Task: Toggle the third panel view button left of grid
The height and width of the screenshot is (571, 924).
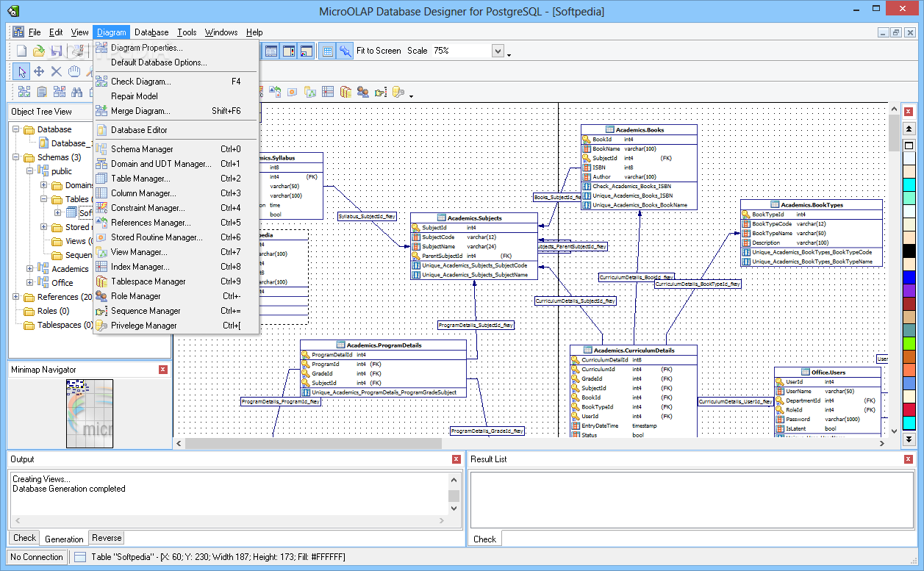Action: pyautogui.click(x=307, y=51)
